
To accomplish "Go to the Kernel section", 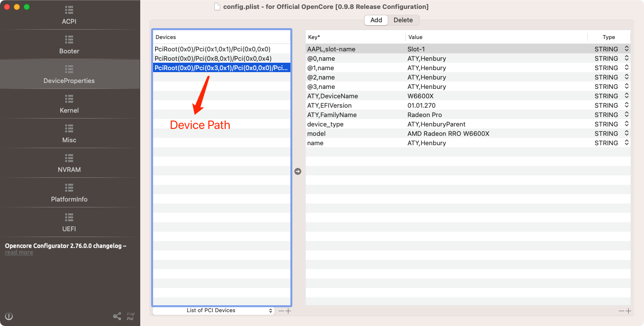I will pos(69,104).
